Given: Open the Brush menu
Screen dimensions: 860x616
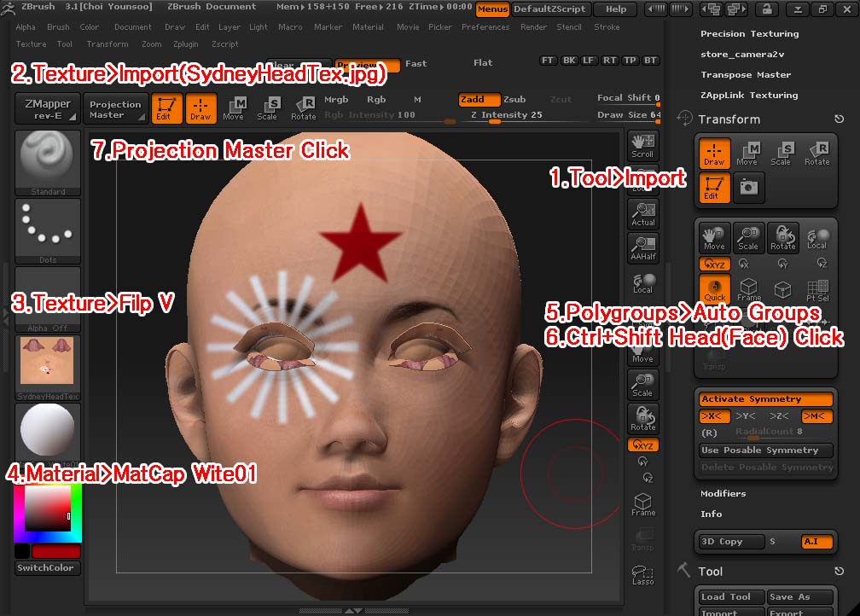Looking at the screenshot, I should [x=58, y=27].
